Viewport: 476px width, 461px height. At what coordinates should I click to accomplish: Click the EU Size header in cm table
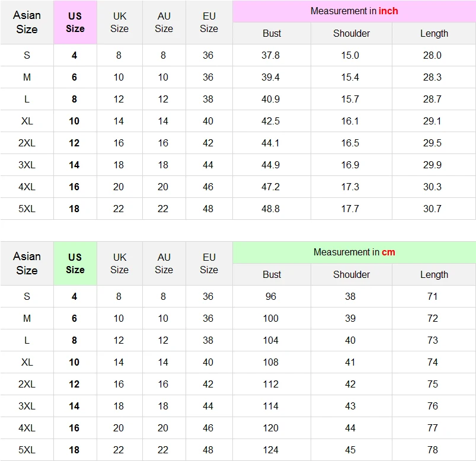(209, 263)
